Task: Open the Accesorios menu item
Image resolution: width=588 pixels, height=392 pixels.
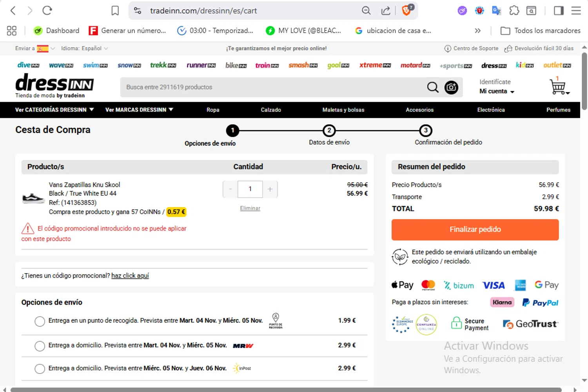Action: 419,110
